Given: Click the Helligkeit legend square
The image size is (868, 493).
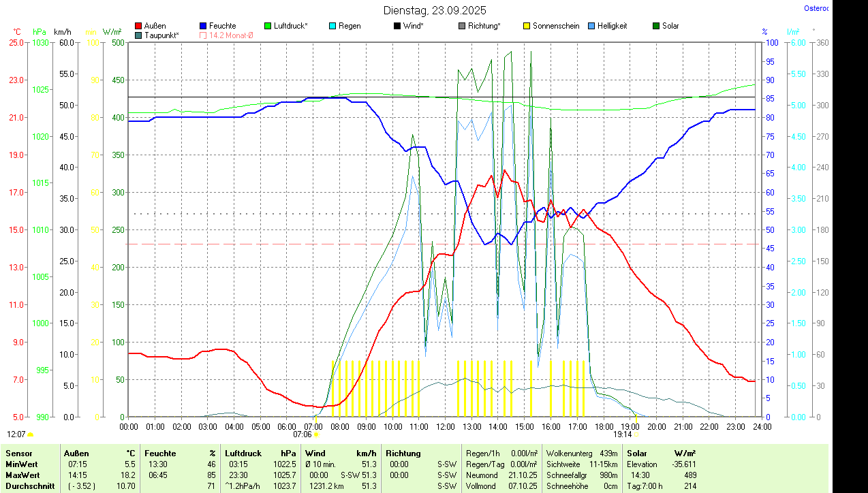Looking at the screenshot, I should pyautogui.click(x=591, y=26).
